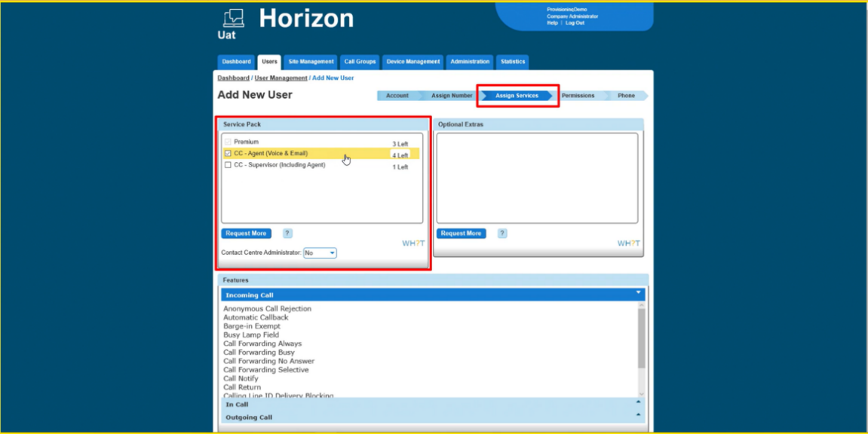Open the Users tab
The width and height of the screenshot is (868, 434).
(x=269, y=62)
